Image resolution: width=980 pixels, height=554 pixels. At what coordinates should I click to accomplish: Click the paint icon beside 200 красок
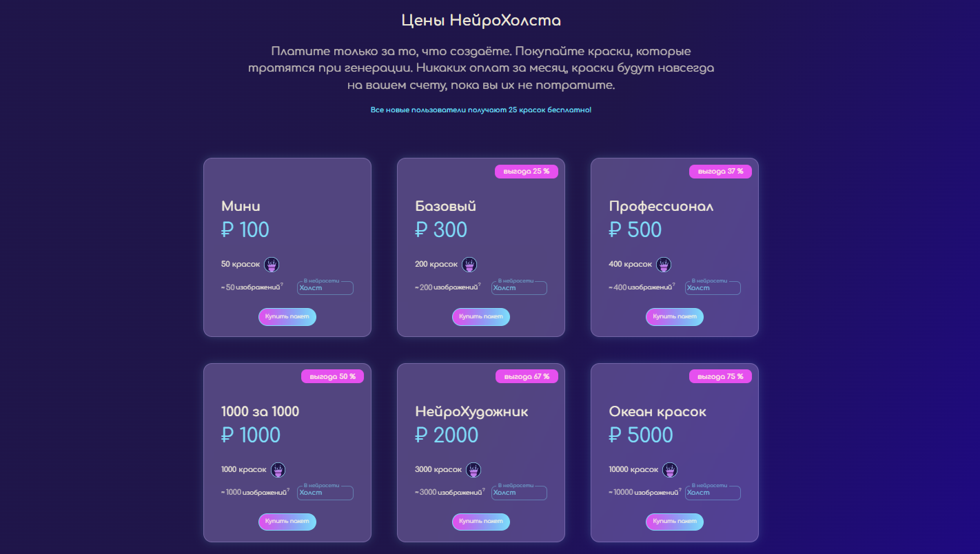pos(469,265)
